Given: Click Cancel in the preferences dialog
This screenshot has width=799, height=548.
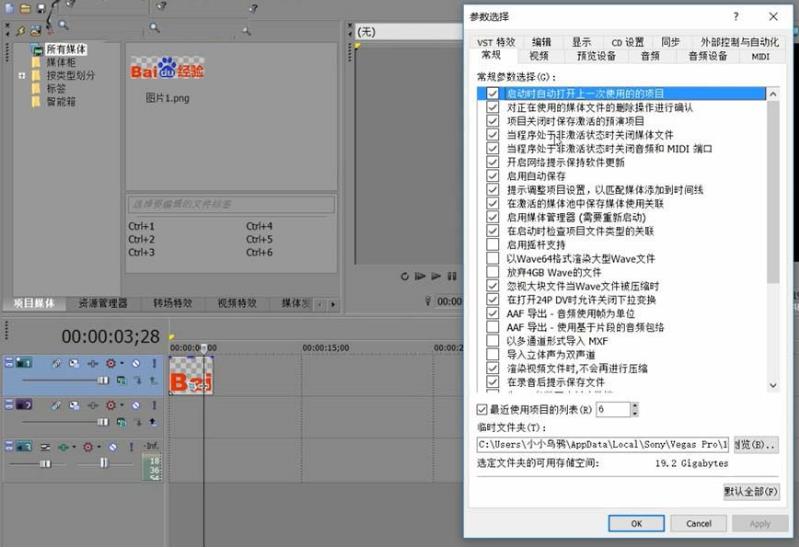Looking at the screenshot, I should pyautogui.click(x=698, y=524).
